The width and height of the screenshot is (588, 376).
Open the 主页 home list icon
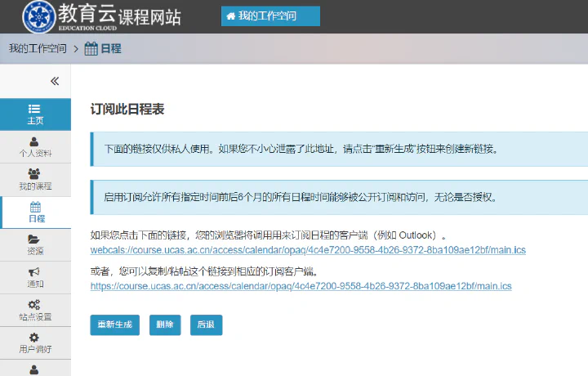point(34,109)
